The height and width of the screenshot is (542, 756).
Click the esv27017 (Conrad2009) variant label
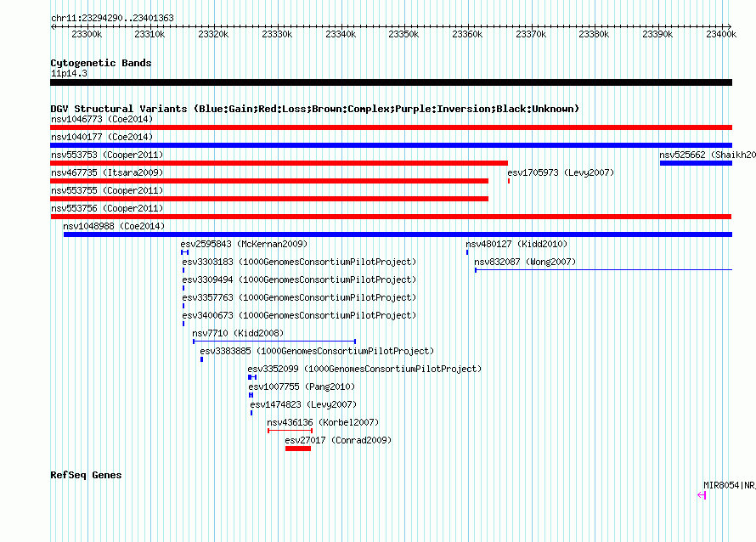click(338, 440)
